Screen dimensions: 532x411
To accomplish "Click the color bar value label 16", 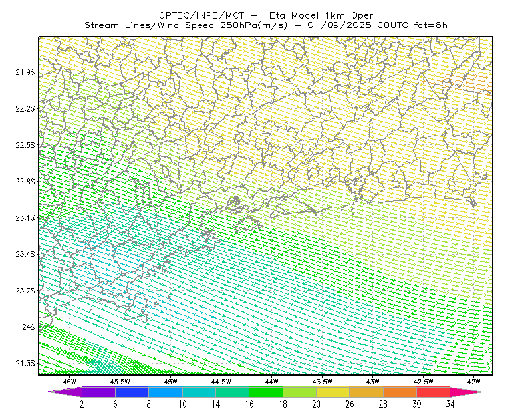I will [x=249, y=404].
